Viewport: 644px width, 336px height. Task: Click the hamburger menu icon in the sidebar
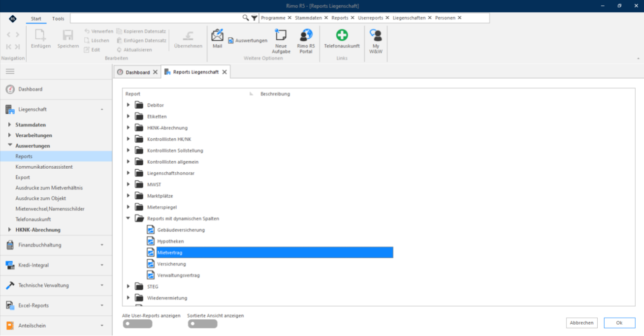point(10,71)
